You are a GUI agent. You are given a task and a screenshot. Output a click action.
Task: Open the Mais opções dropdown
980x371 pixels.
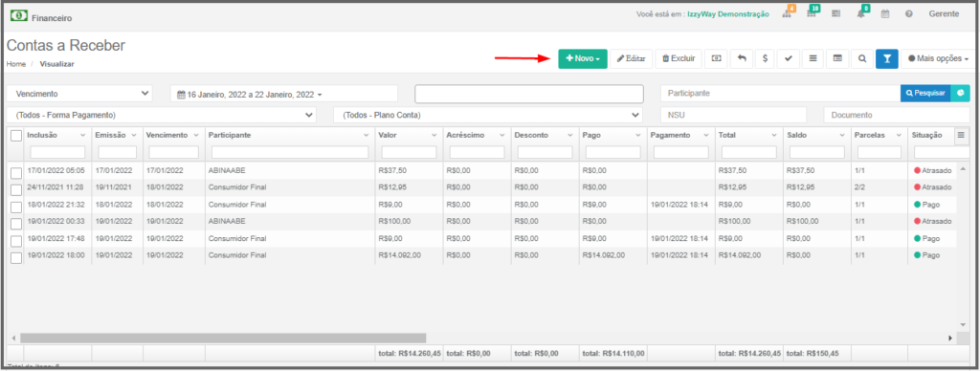[x=938, y=58]
